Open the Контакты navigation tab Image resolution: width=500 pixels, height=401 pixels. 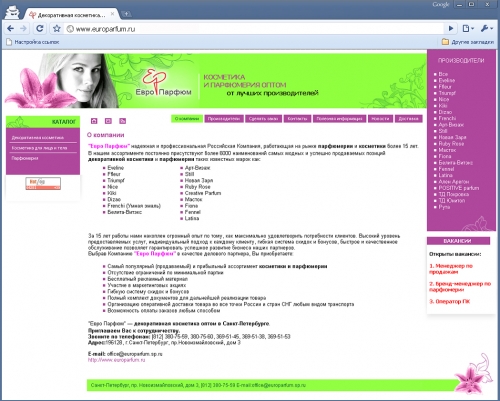point(297,119)
